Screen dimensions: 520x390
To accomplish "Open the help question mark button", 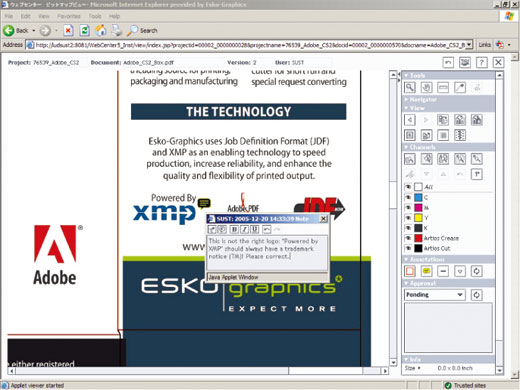I will point(481,62).
